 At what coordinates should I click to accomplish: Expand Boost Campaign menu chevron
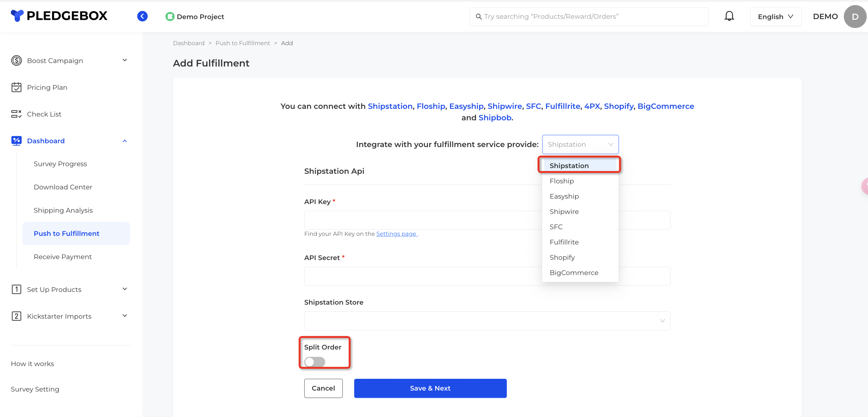(125, 60)
